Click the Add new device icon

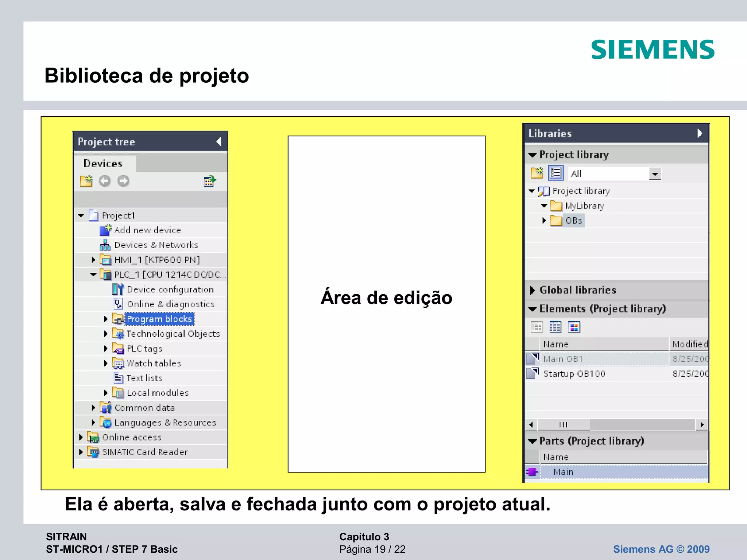pos(105,230)
